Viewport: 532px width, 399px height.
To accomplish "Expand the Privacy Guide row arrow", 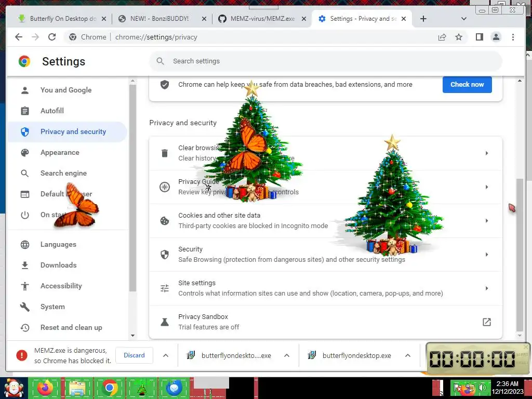I will coord(486,187).
